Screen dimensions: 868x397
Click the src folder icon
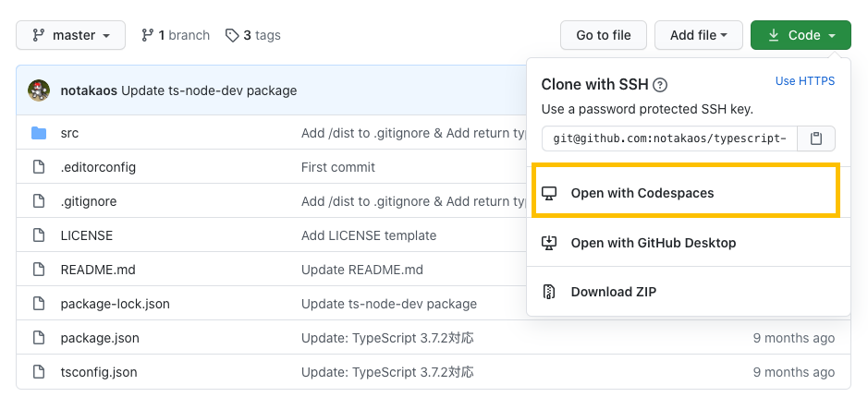[39, 133]
